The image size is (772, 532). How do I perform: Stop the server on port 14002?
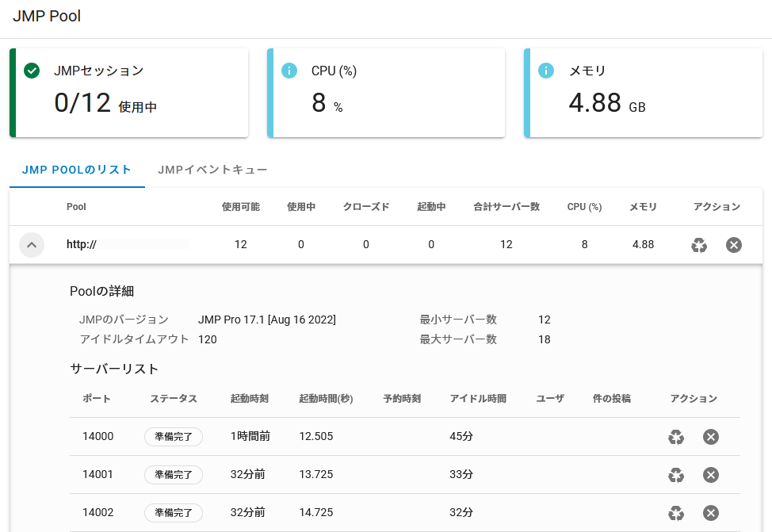(711, 513)
